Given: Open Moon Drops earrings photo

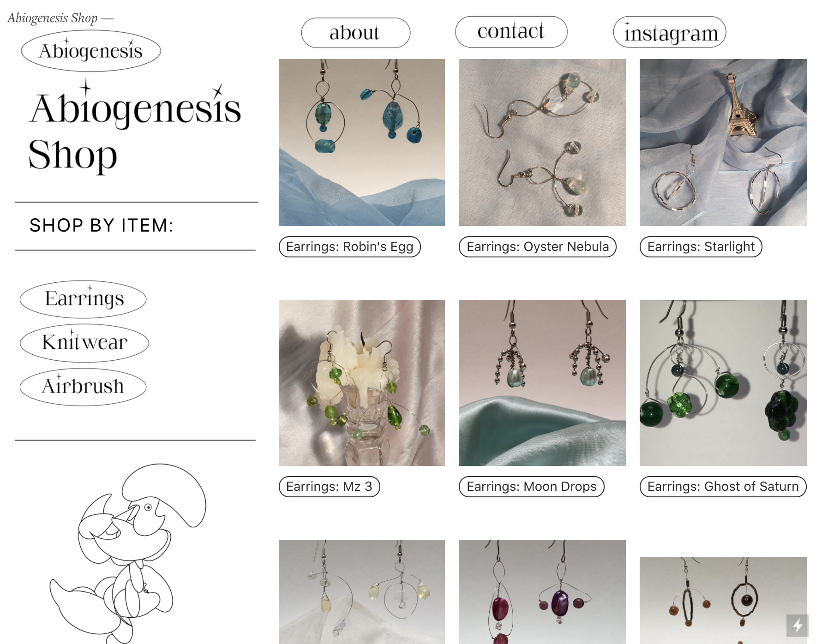Looking at the screenshot, I should coord(542,383).
